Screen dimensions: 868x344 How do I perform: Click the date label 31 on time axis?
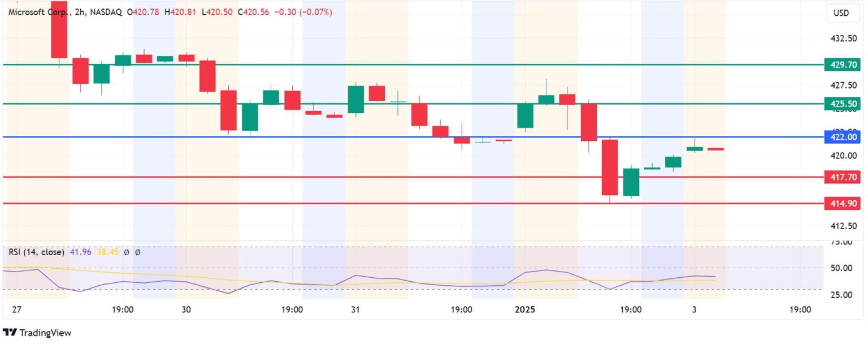(x=355, y=309)
